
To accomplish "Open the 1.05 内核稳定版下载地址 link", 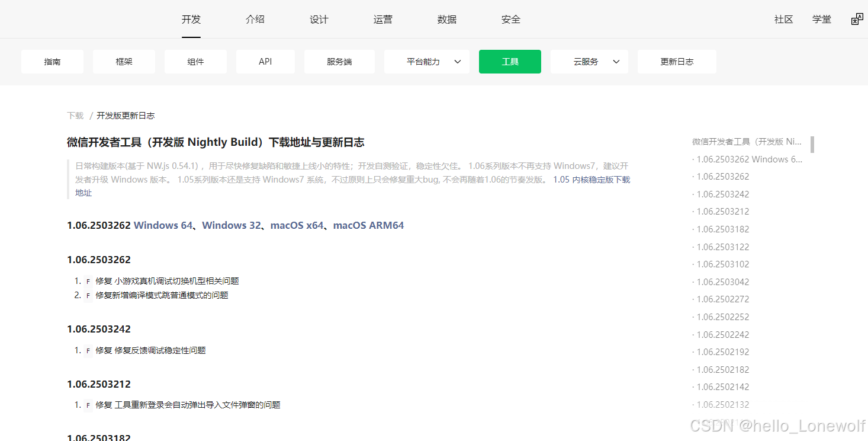I will point(591,180).
